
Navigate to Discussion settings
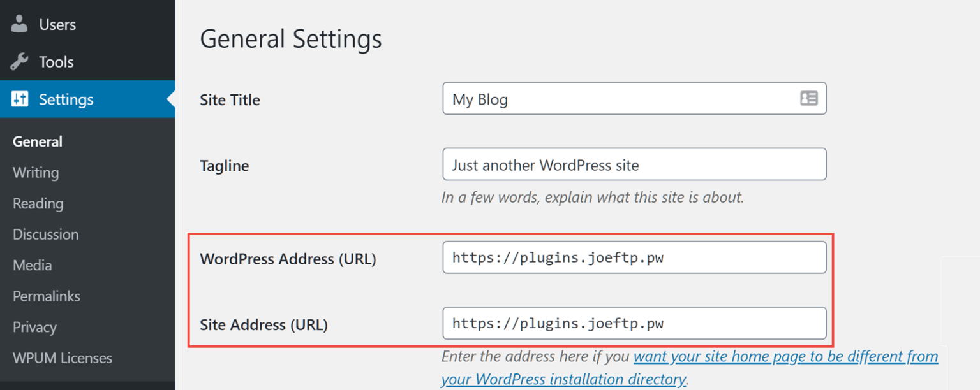[46, 235]
